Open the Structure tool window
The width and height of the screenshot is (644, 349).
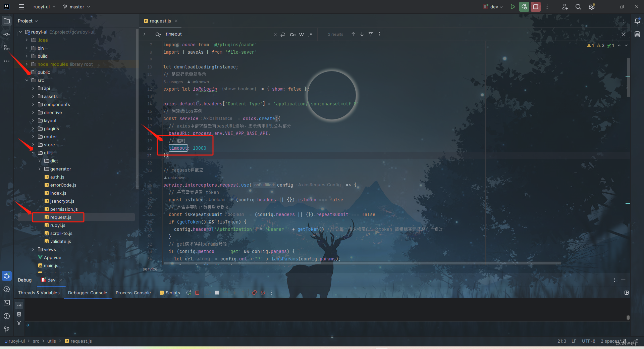7,48
